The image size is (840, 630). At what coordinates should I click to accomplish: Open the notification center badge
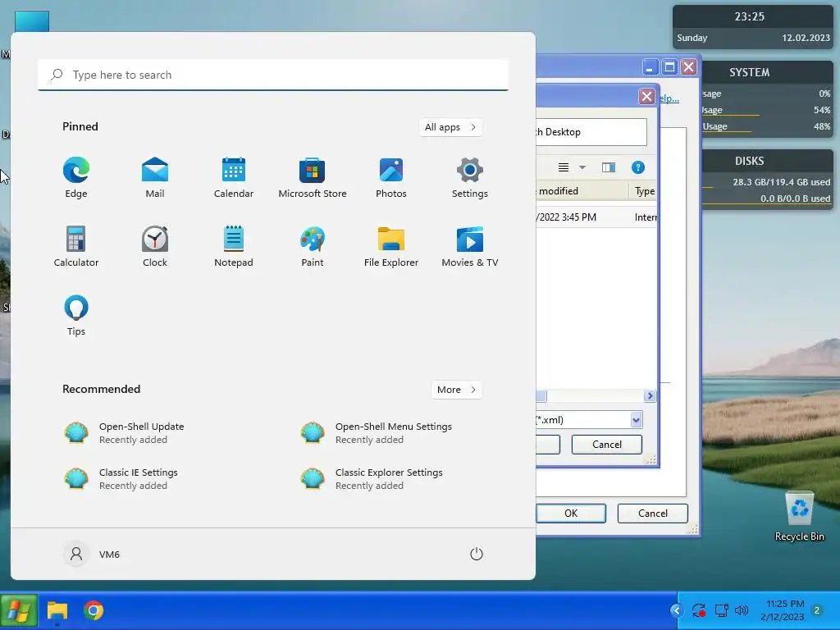817,610
